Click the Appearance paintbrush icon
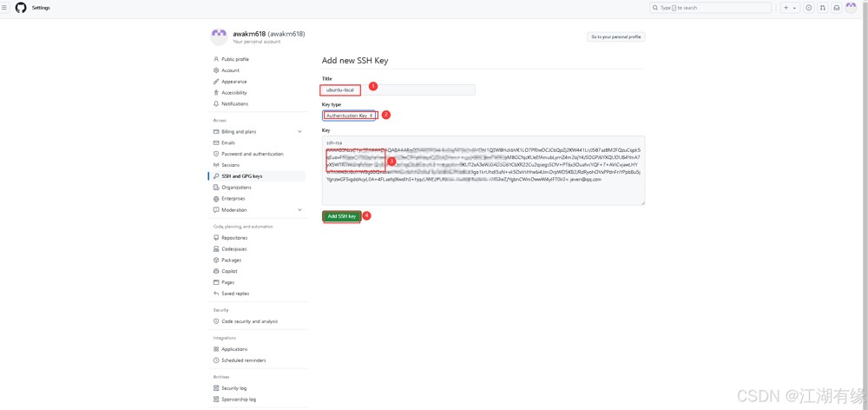 [x=216, y=82]
